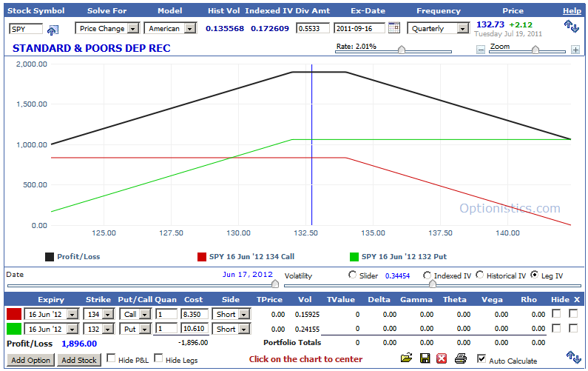Click the green color swatch for Put leg
Image resolution: width=588 pixels, height=371 pixels.
[14, 329]
